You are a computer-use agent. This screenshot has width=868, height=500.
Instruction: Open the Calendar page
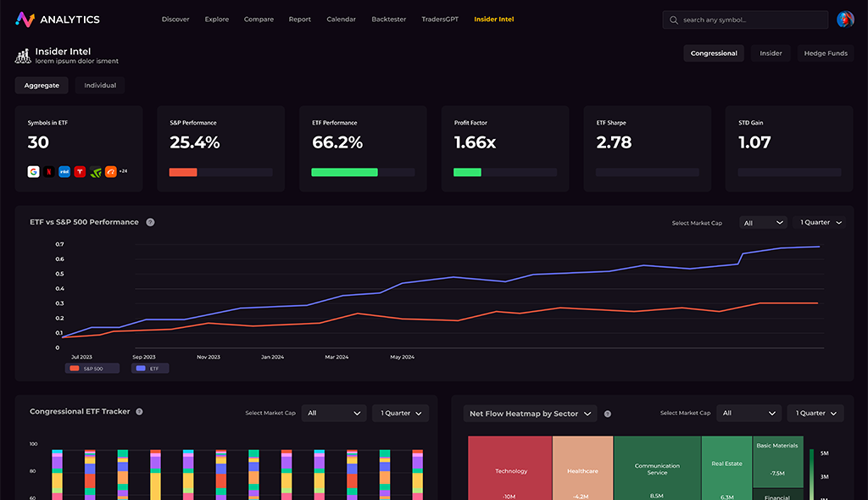341,19
